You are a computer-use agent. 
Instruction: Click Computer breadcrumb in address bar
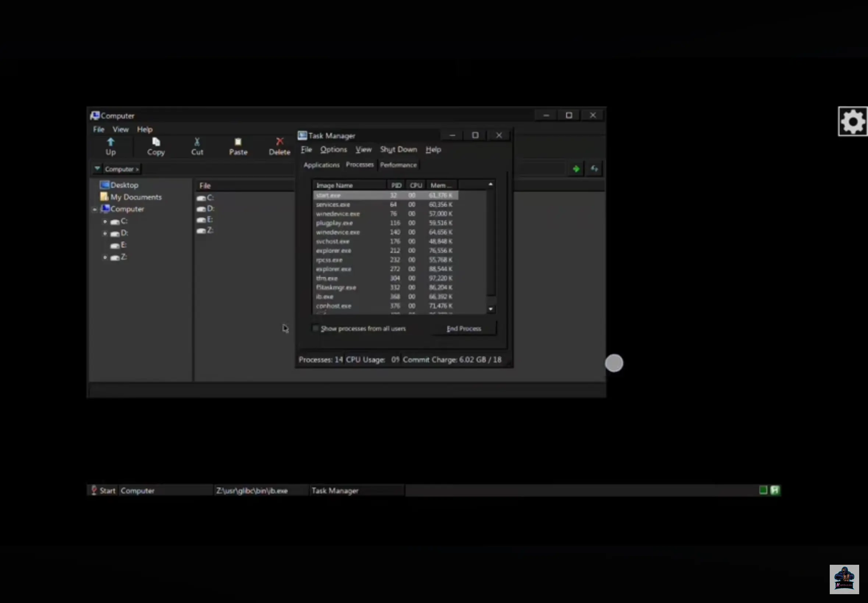[122, 169]
